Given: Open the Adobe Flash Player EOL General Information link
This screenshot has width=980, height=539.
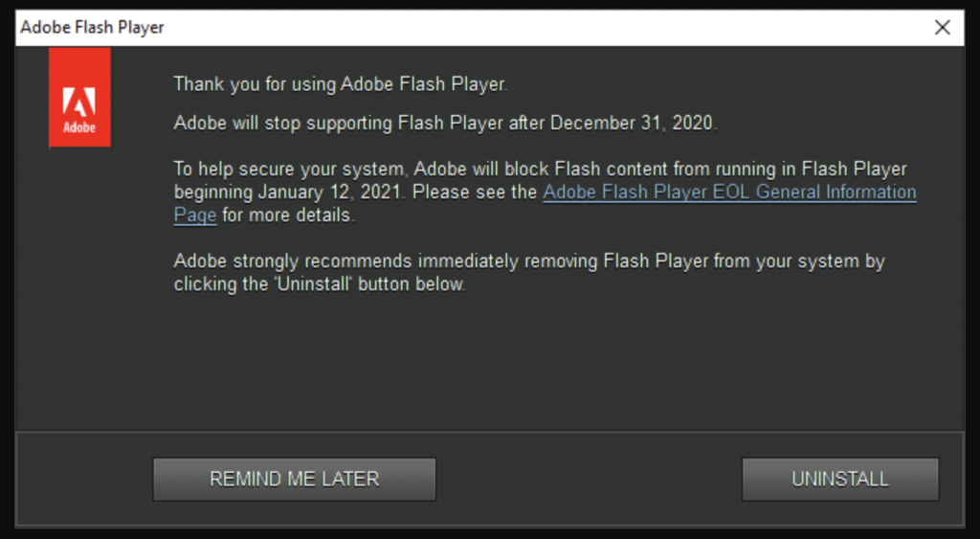Looking at the screenshot, I should (x=729, y=191).
